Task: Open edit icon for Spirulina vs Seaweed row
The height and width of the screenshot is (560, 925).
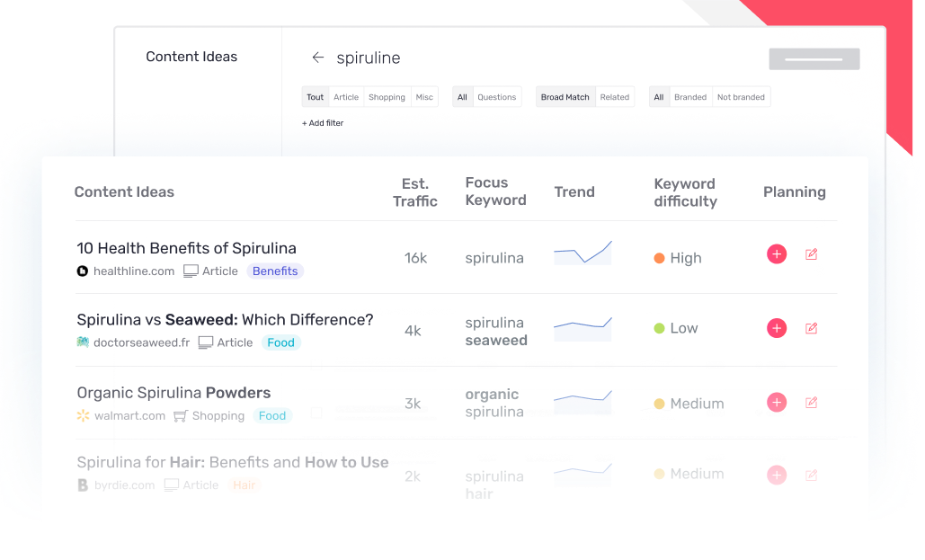Action: tap(811, 328)
